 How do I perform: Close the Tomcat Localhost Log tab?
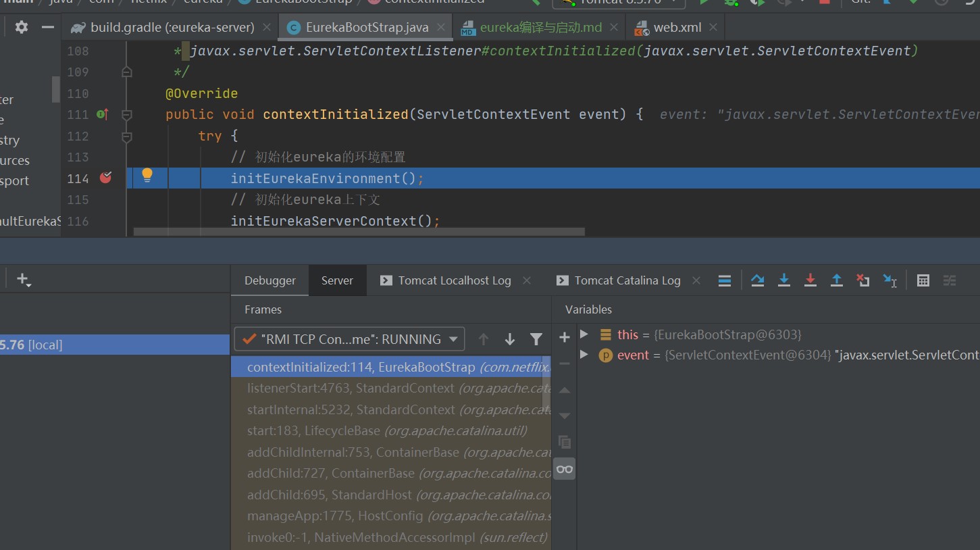(527, 280)
